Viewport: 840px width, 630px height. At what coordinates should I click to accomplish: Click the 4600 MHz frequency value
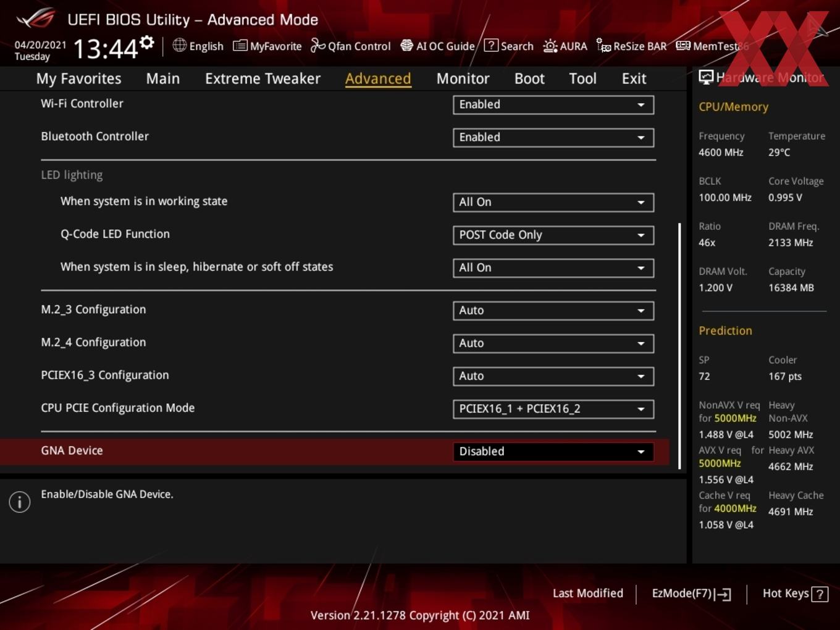tap(721, 152)
